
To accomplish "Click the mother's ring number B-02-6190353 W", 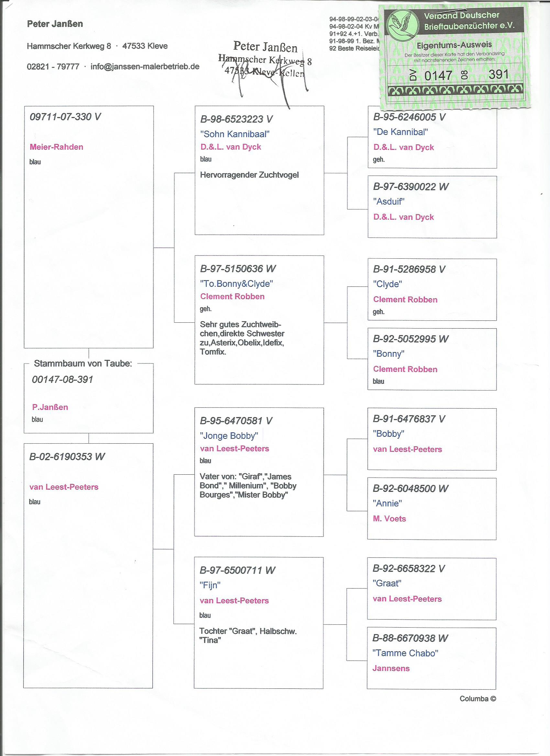I will click(x=67, y=457).
